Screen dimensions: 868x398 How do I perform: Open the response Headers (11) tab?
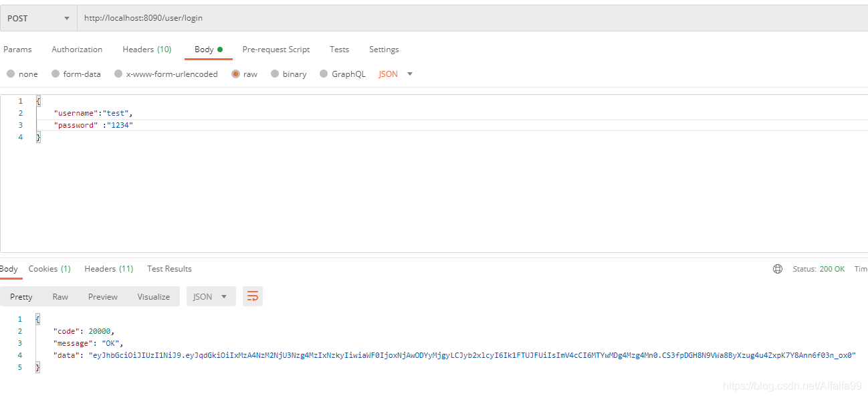pyautogui.click(x=109, y=269)
